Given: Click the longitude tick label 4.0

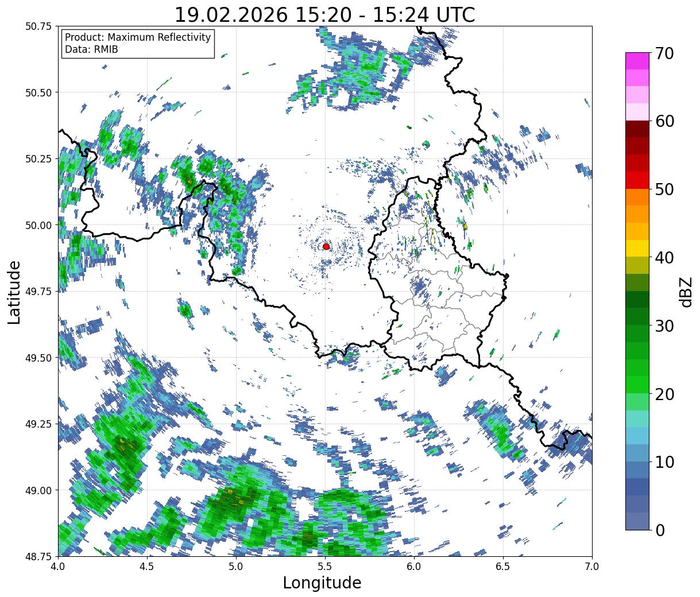Looking at the screenshot, I should tap(58, 566).
